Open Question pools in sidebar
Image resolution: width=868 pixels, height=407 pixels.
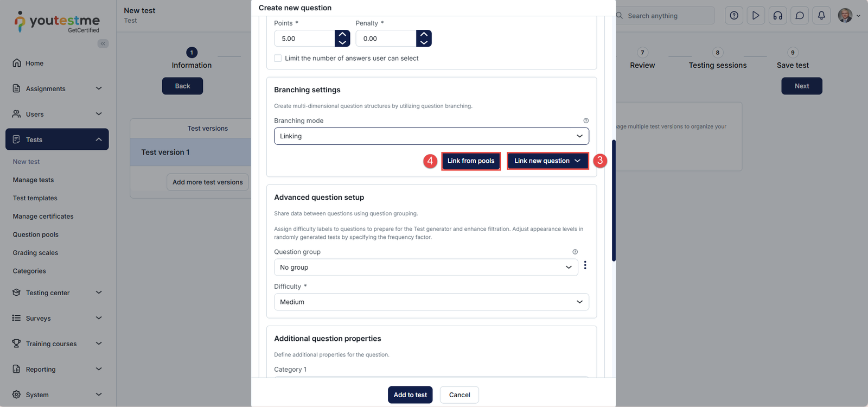36,234
